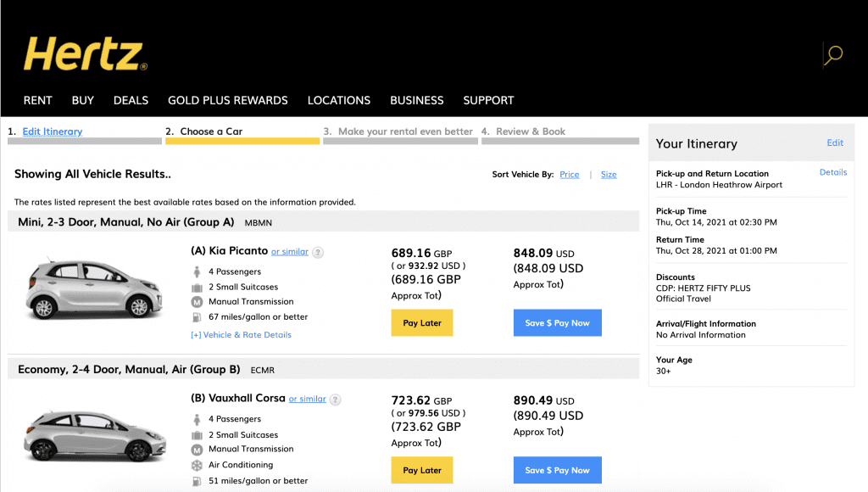Click the 723.62 GBP price
868x492 pixels.
(421, 400)
